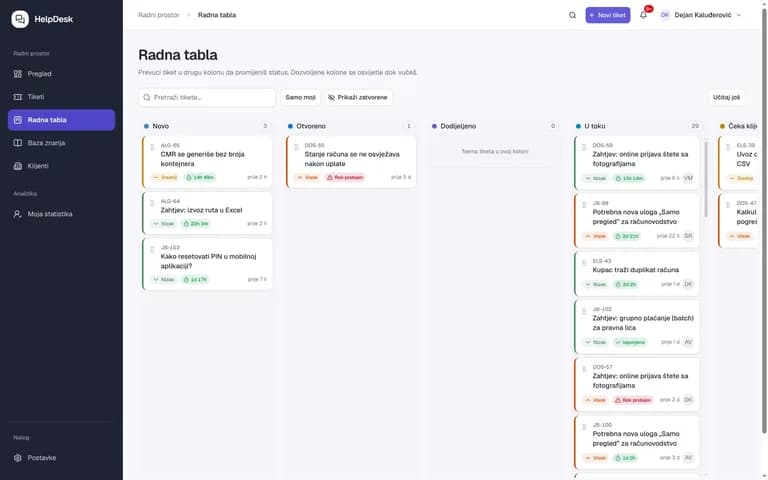Viewport: 768px width, 480px height.
Task: Click VM assignee avatar on DOS-58 card
Action: coord(688,178)
